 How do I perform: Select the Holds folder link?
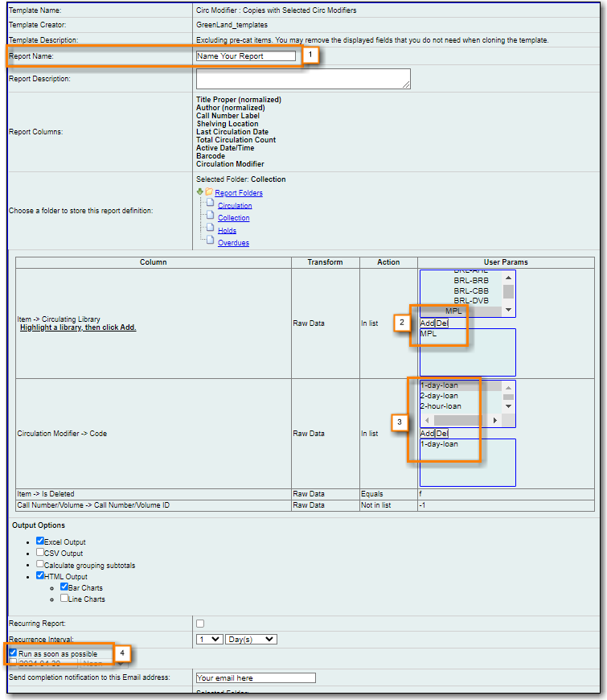[227, 230]
